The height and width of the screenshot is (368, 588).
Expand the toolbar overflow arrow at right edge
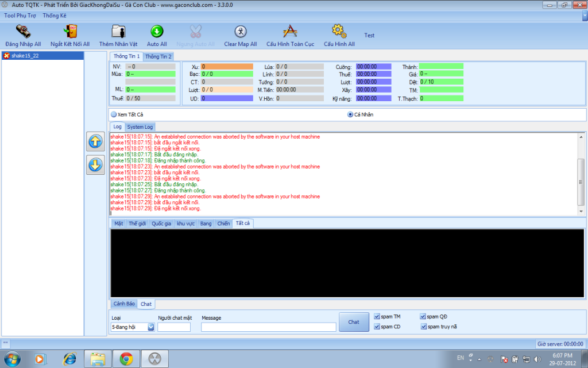(585, 16)
